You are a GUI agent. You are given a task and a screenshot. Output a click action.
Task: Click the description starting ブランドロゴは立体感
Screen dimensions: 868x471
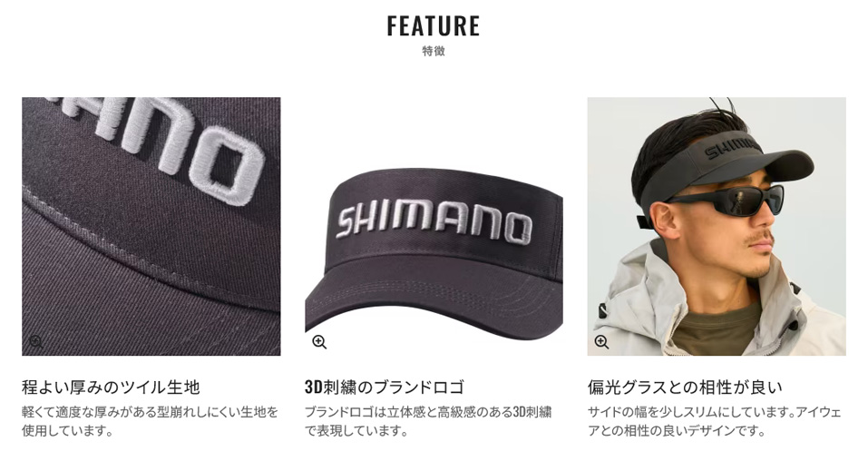coord(428,421)
